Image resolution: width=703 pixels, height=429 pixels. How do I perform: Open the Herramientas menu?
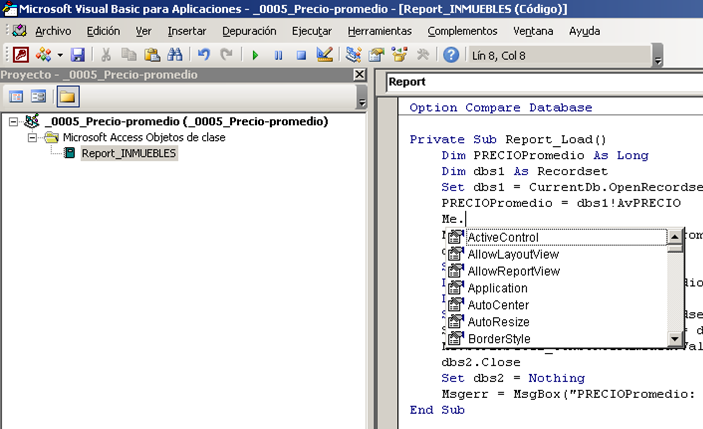(379, 31)
